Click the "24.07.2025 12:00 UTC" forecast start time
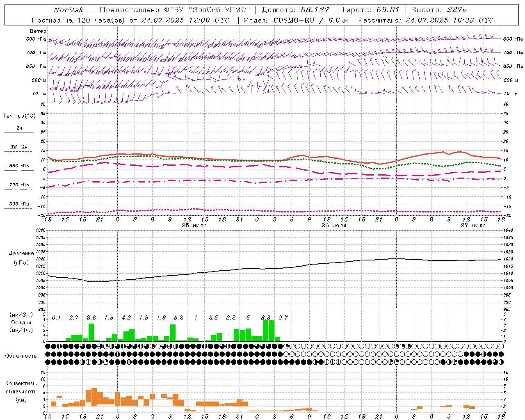This screenshot has width=525, height=420. (x=185, y=20)
